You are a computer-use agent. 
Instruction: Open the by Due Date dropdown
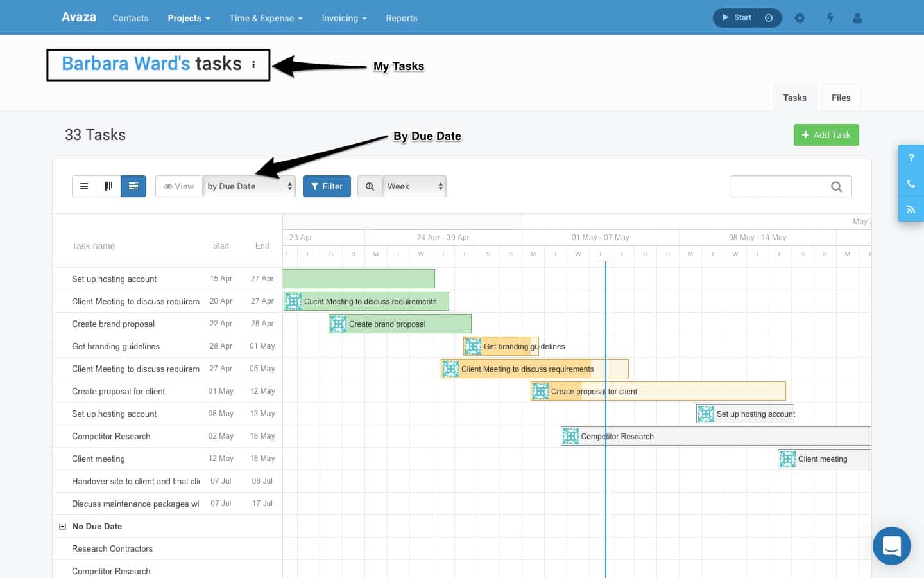[249, 186]
